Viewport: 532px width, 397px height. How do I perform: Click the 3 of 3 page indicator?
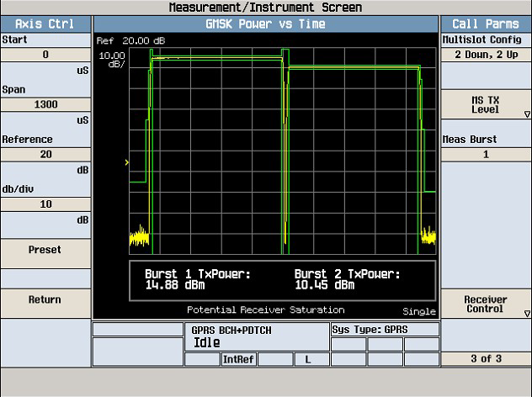pyautogui.click(x=486, y=358)
